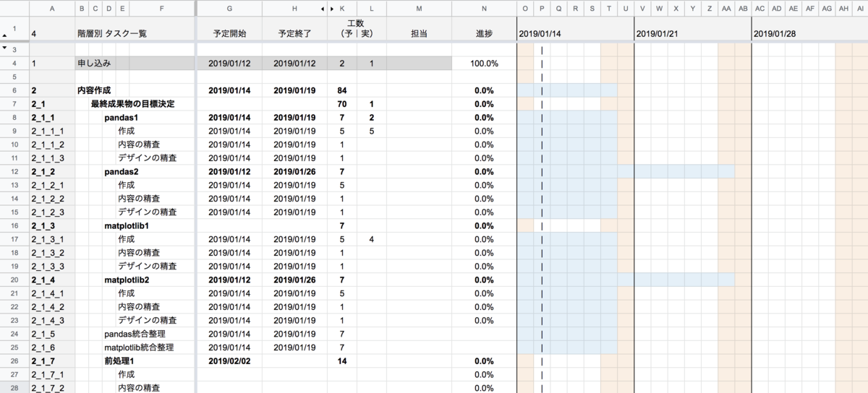This screenshot has width=868, height=393.
Task: Select column M header
Action: [419, 9]
